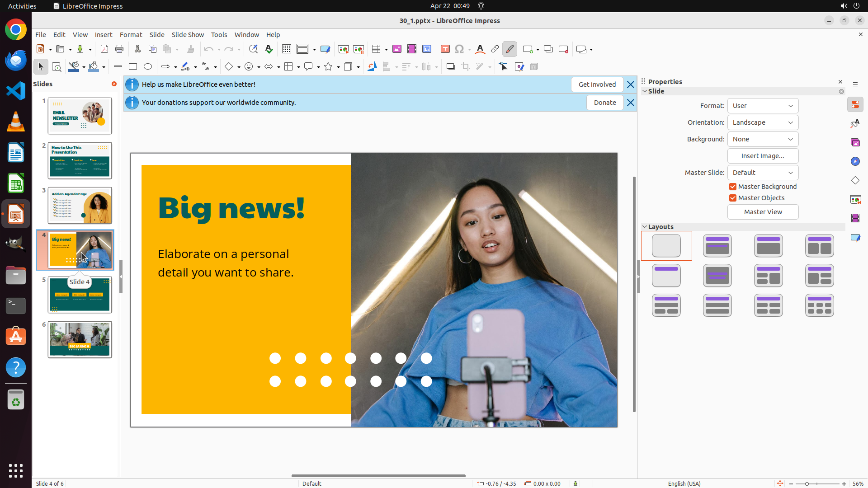Open the Gallery sidebar panel icon
The width and height of the screenshot is (868, 488).
(855, 143)
